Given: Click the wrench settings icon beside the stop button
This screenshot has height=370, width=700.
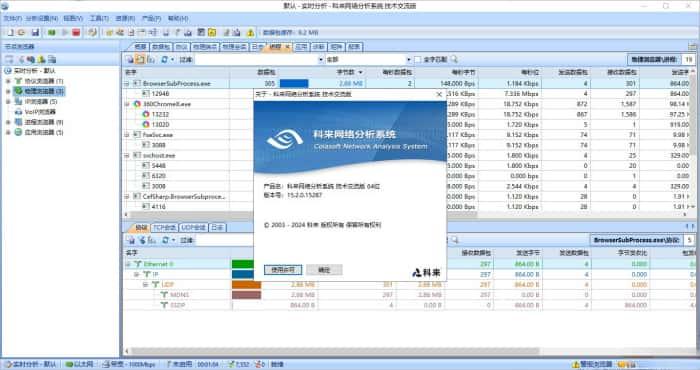Looking at the screenshot, I should (x=92, y=32).
